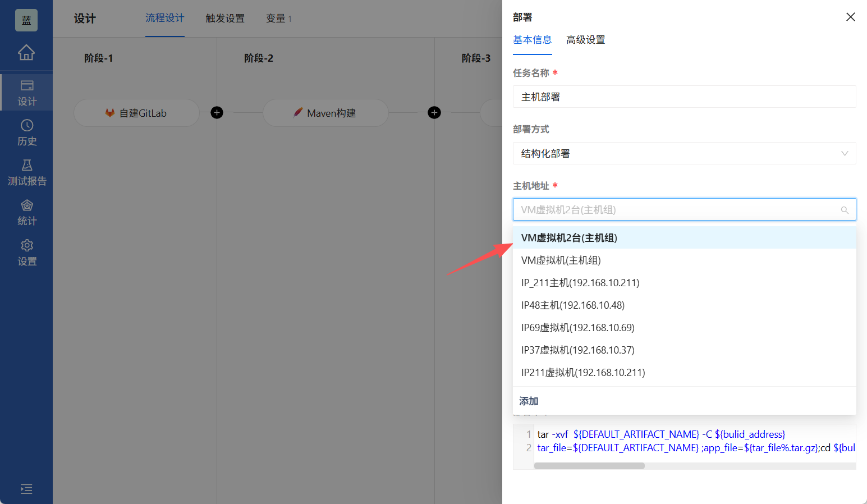Add a task after Maven构建 node
The height and width of the screenshot is (504, 867).
click(434, 112)
